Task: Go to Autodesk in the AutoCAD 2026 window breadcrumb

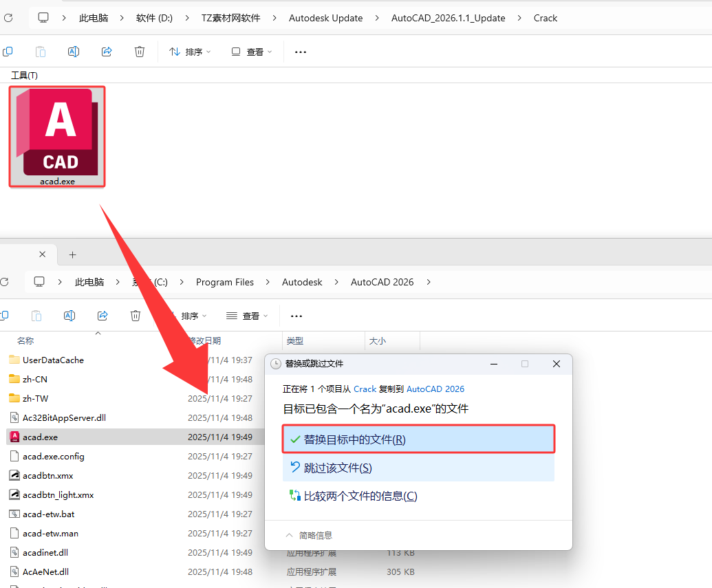Action: pyautogui.click(x=302, y=282)
